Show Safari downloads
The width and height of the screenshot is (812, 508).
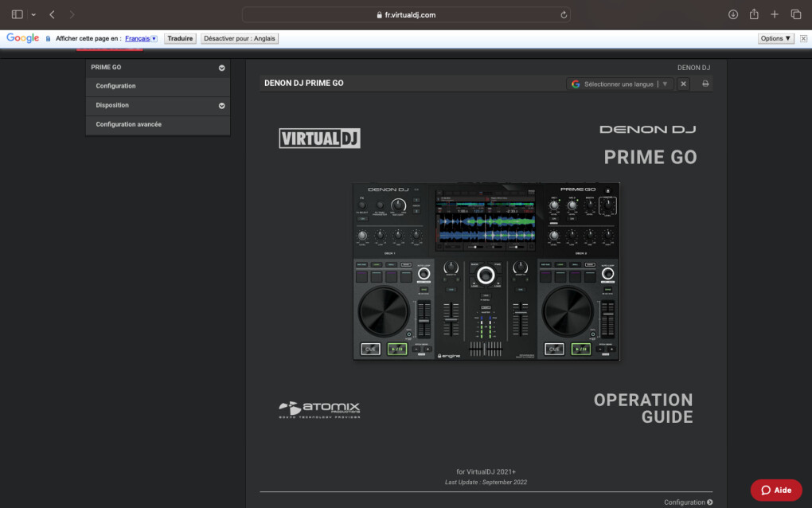click(x=732, y=14)
